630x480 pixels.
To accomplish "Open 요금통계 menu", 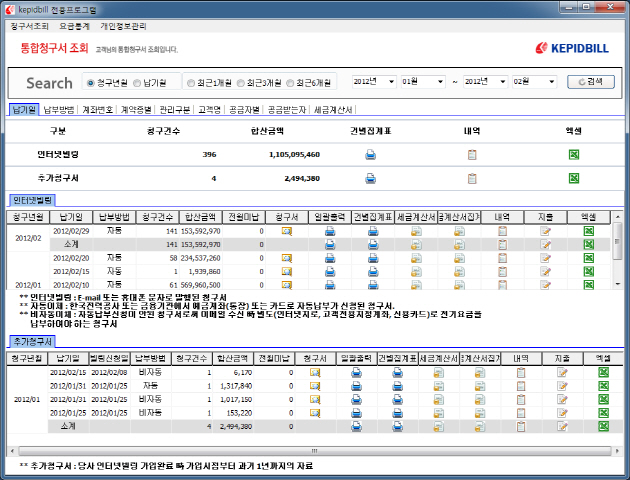I will (x=74, y=27).
